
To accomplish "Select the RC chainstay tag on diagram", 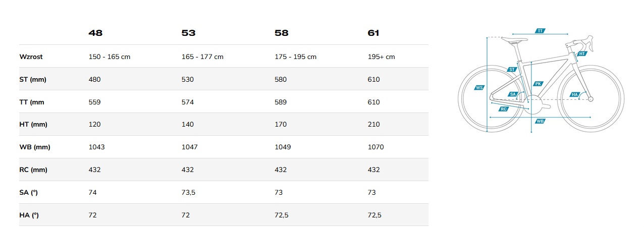I will (503, 109).
